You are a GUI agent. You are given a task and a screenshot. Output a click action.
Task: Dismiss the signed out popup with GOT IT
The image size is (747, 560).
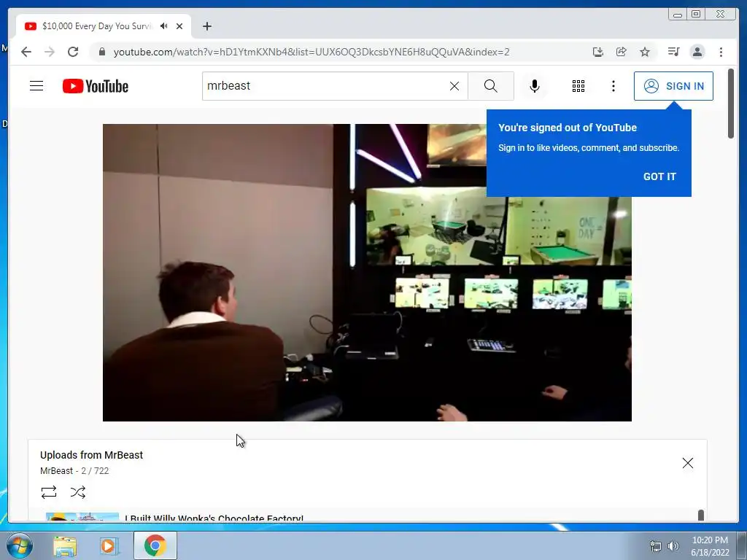tap(659, 176)
